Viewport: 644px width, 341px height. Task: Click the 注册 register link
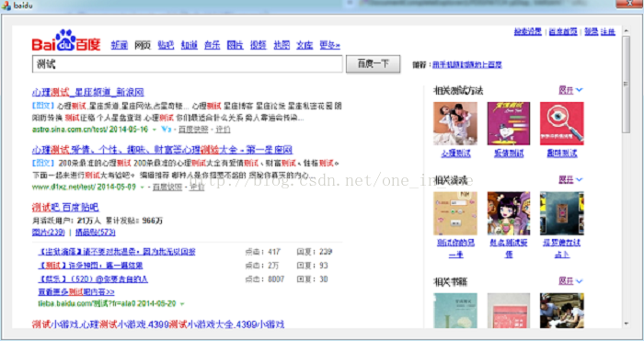608,31
